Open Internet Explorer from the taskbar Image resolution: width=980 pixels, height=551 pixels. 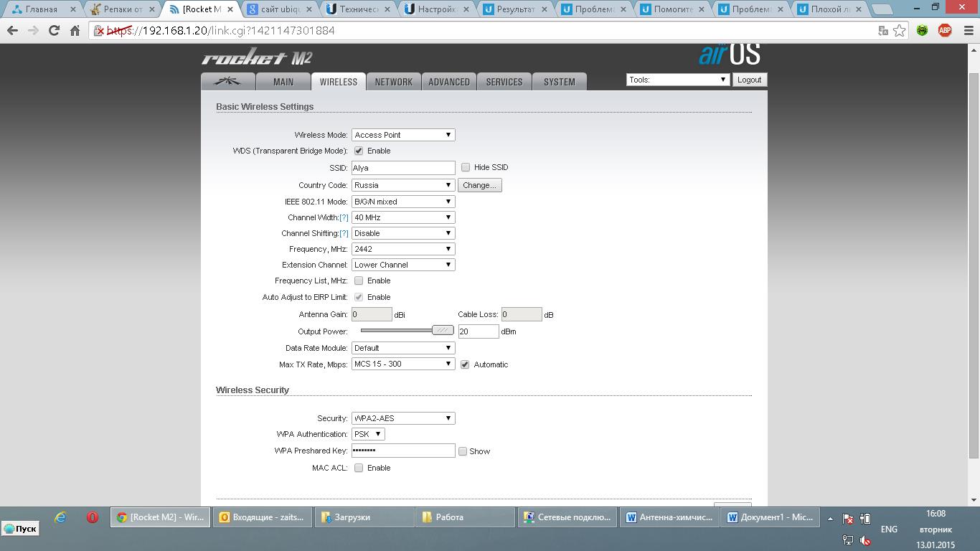click(x=60, y=517)
